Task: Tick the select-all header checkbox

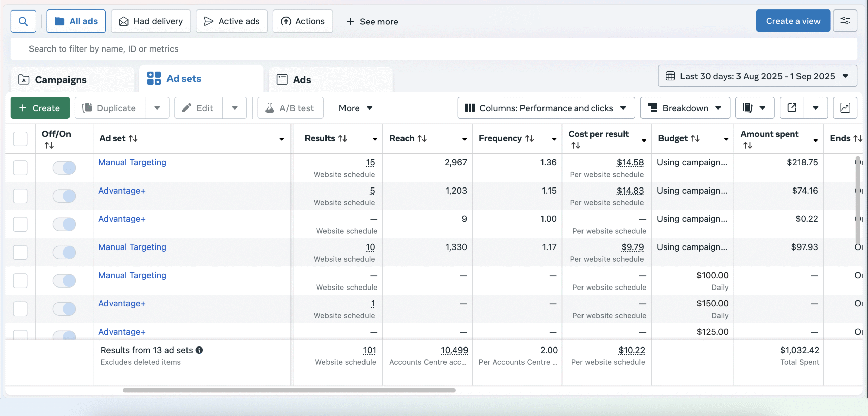Action: point(20,139)
